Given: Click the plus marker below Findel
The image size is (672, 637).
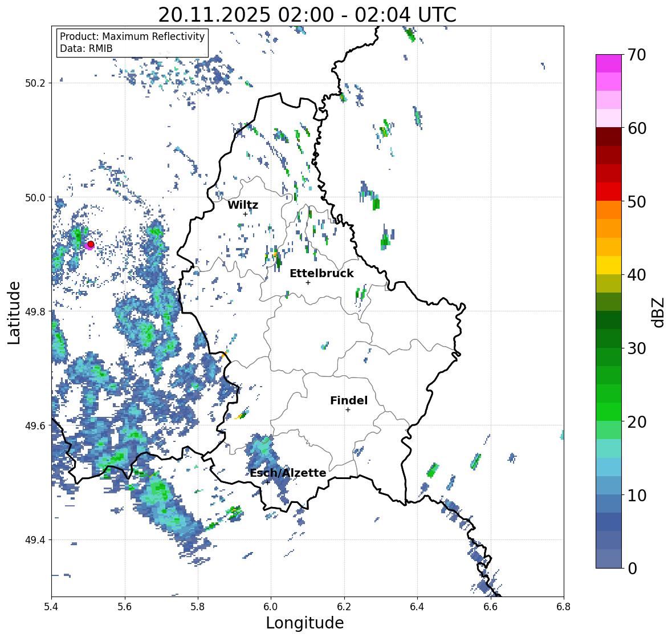Looking at the screenshot, I should tap(348, 410).
